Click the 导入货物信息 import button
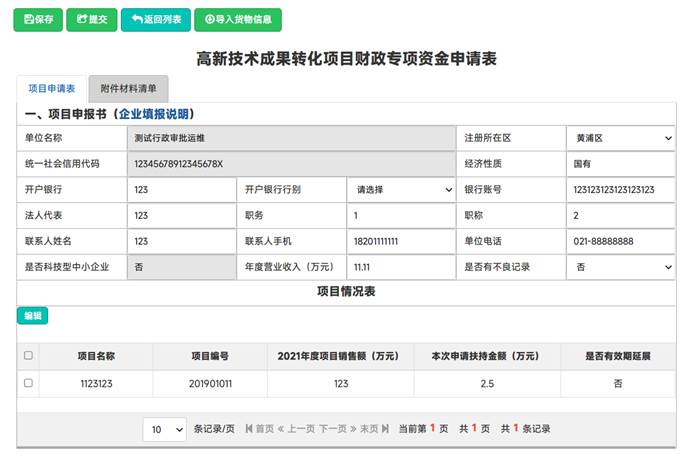 (237, 19)
